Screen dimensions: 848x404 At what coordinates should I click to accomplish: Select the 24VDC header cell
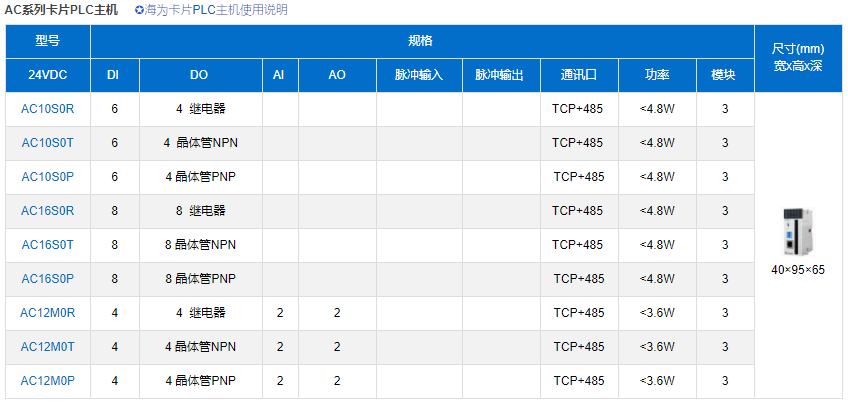(48, 75)
